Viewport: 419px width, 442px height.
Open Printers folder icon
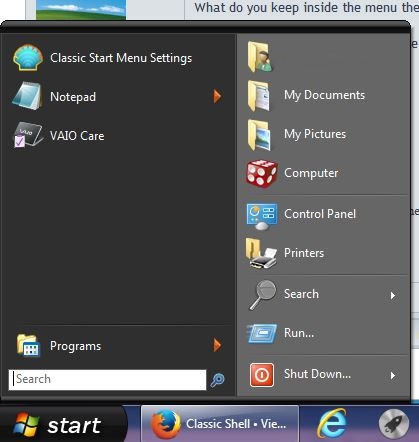[x=261, y=253]
